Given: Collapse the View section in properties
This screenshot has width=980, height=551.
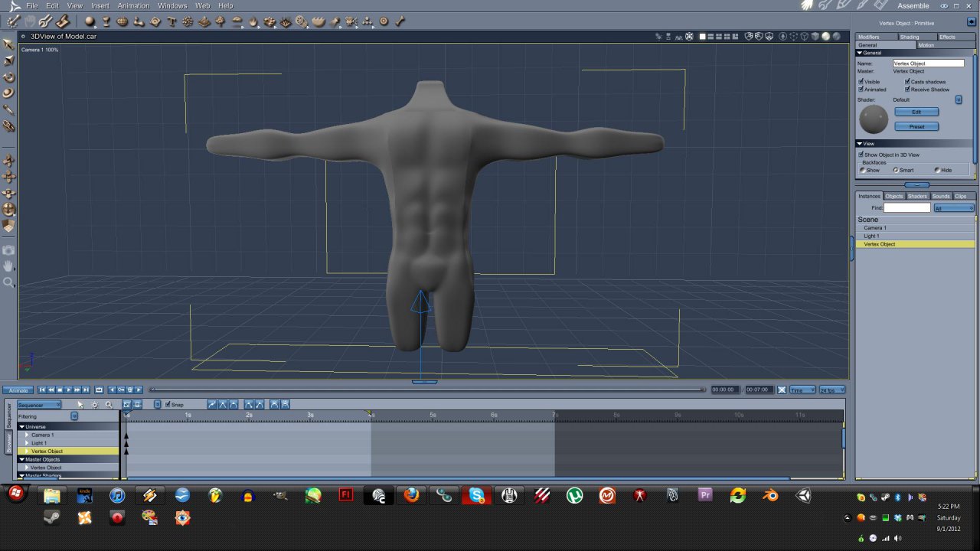Looking at the screenshot, I should [860, 144].
